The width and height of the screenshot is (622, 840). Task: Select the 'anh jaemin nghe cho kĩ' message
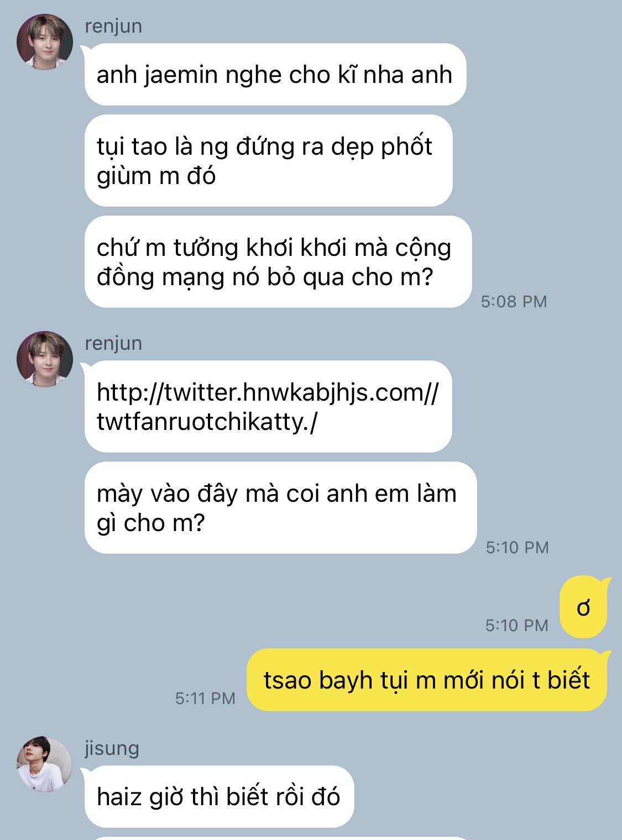click(275, 74)
